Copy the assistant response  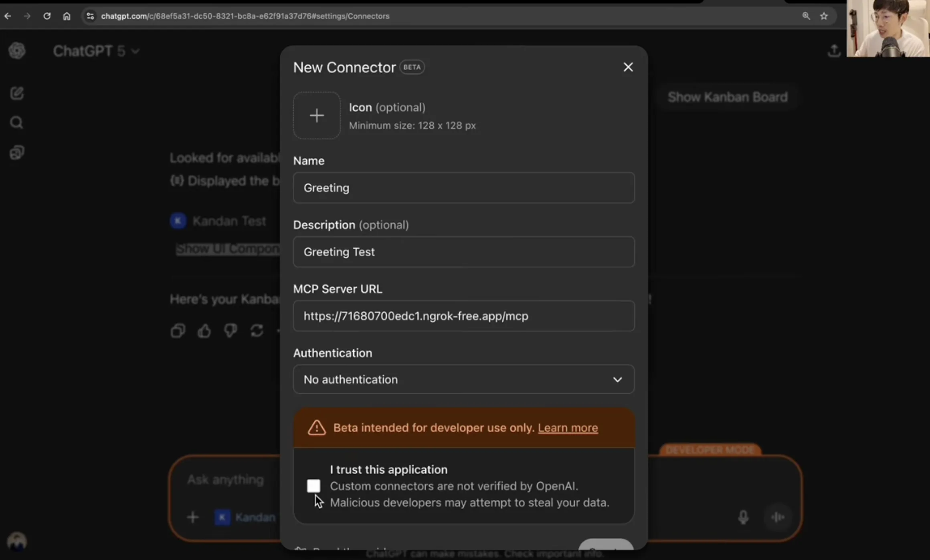(178, 331)
